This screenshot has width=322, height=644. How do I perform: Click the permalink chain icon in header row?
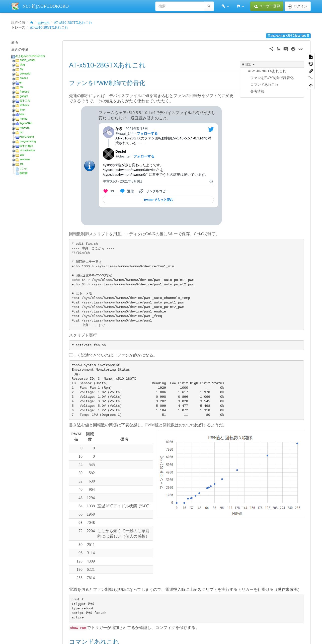(x=300, y=49)
